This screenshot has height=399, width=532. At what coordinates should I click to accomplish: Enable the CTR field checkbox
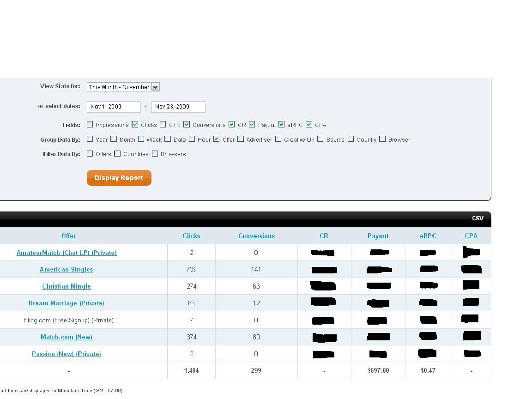pyautogui.click(x=163, y=125)
